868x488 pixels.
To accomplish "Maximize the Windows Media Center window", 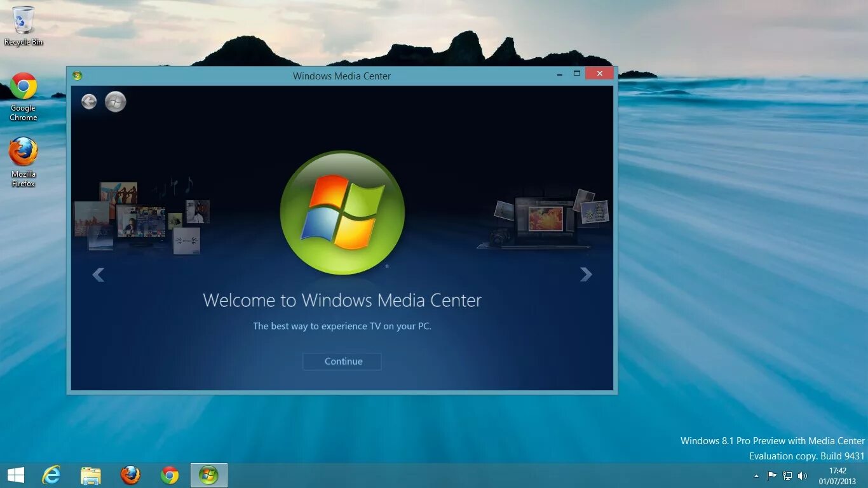I will [577, 74].
